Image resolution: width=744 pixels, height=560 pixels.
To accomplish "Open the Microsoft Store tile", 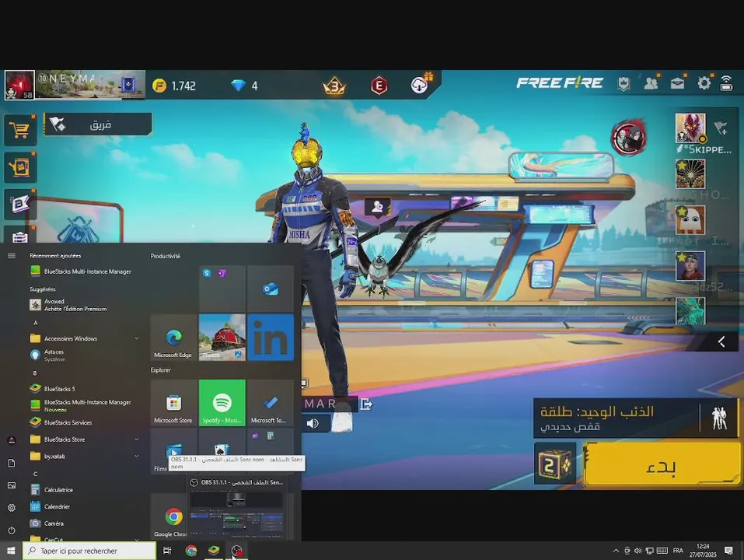I will click(x=173, y=402).
